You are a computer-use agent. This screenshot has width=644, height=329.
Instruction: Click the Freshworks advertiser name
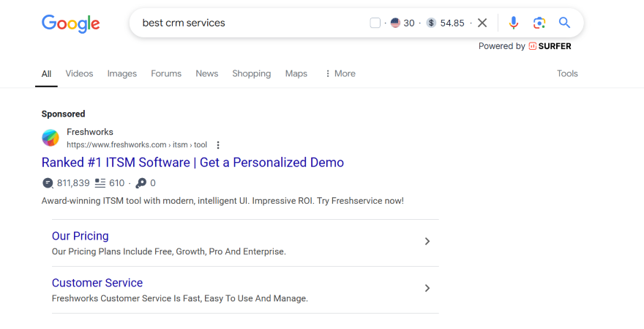tap(90, 132)
